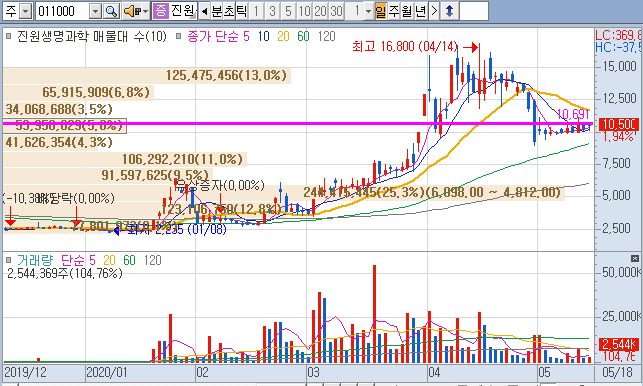Click the 05/18 date label
Viewport: 643px width, 386px height.
coord(618,372)
